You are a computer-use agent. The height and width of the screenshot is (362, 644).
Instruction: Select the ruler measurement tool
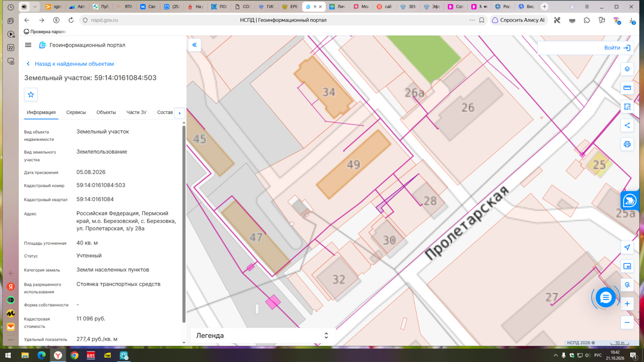point(627,88)
